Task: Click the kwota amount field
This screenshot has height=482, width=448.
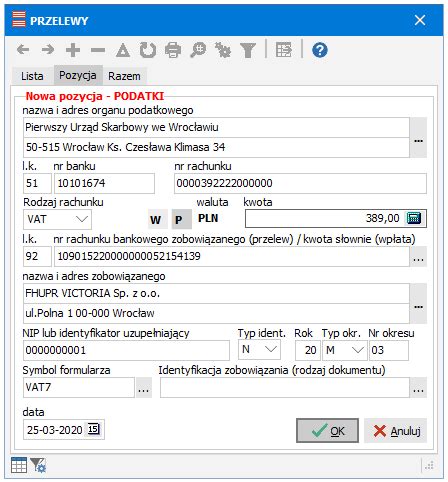Action: coord(325,218)
